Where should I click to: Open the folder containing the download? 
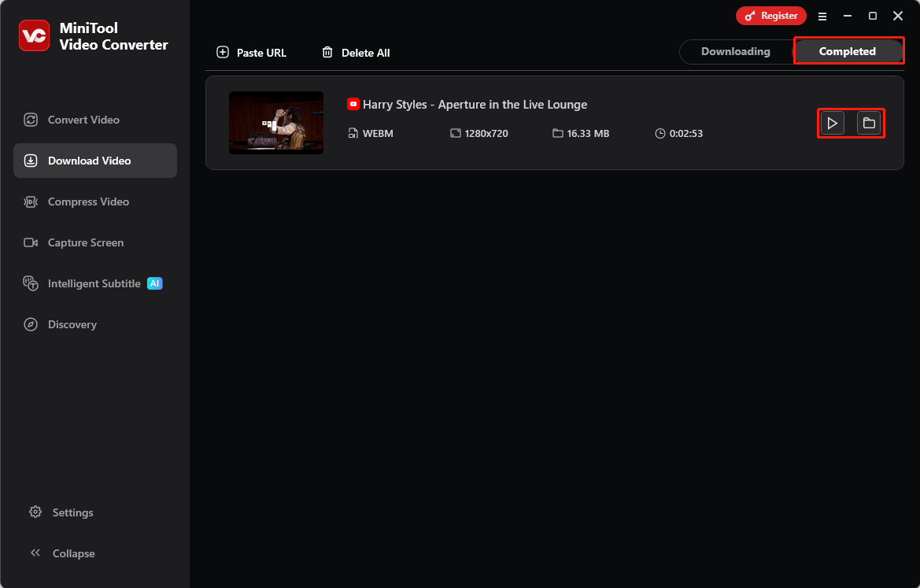(x=869, y=123)
